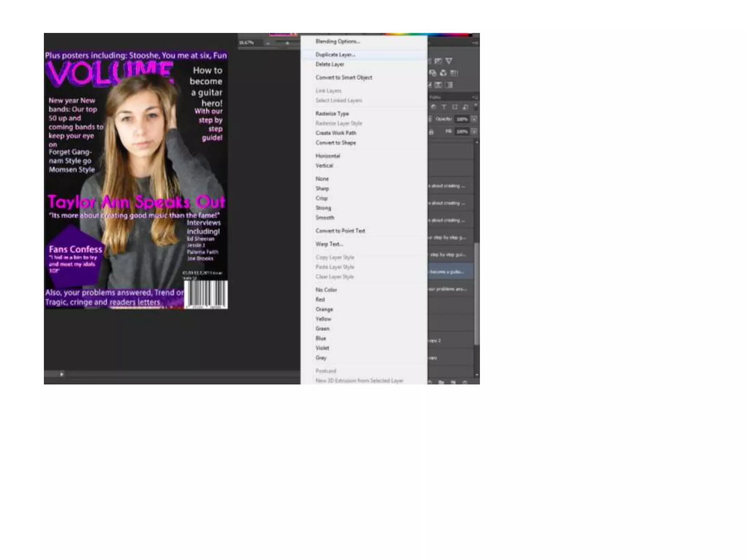This screenshot has height=560, width=747.
Task: Click the delete layer trash icon
Action: 465,382
